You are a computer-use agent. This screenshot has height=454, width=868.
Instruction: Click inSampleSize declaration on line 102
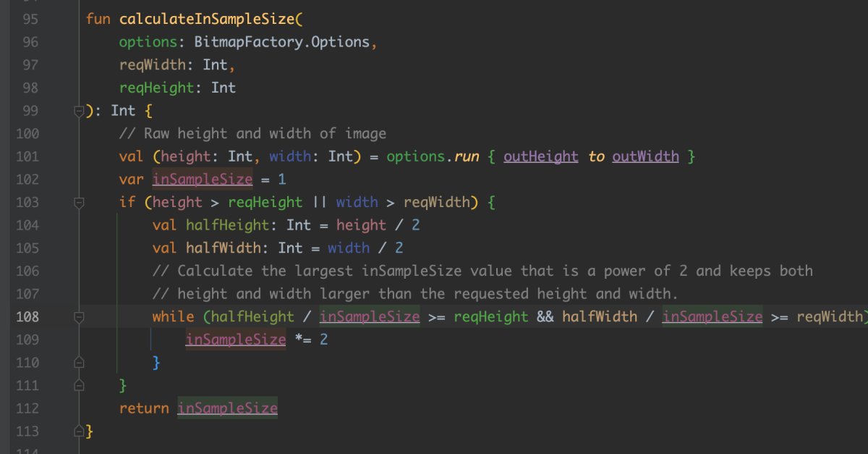pyautogui.click(x=203, y=180)
